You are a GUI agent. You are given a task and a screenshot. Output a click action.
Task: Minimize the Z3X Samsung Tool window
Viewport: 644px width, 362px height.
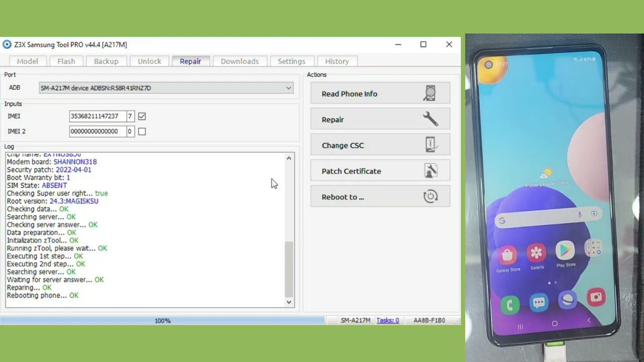pos(398,44)
